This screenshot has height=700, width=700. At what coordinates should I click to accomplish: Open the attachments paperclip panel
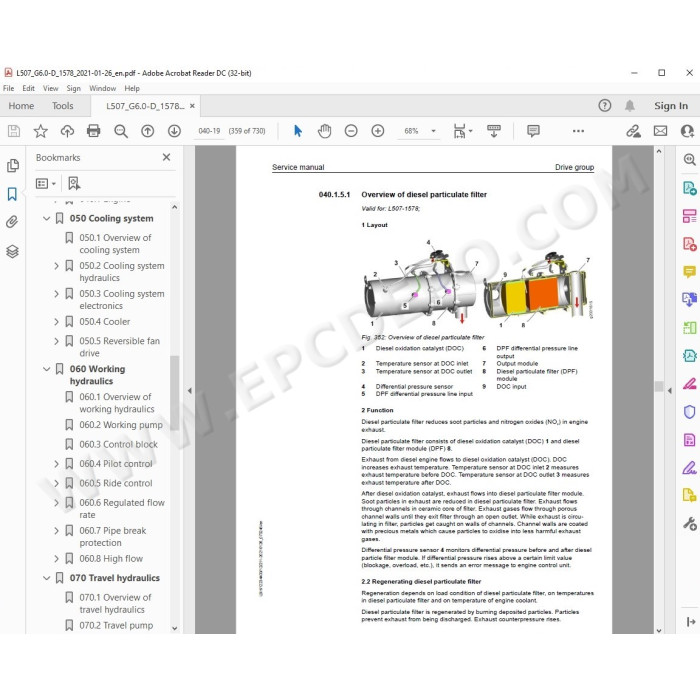tap(12, 221)
